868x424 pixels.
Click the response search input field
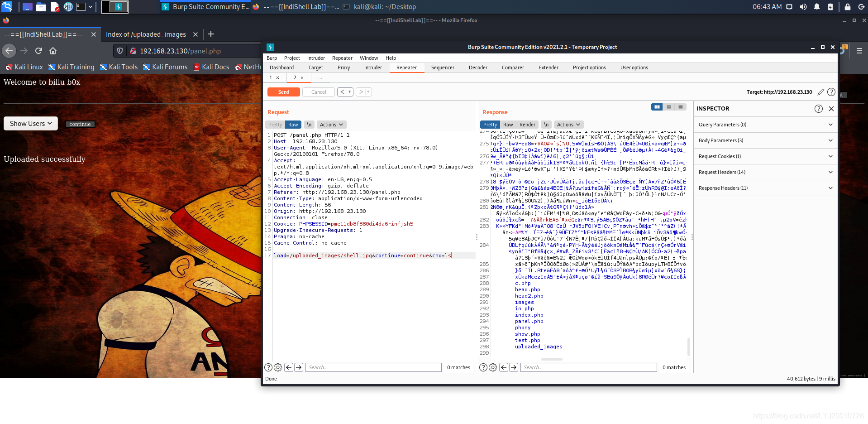click(588, 367)
